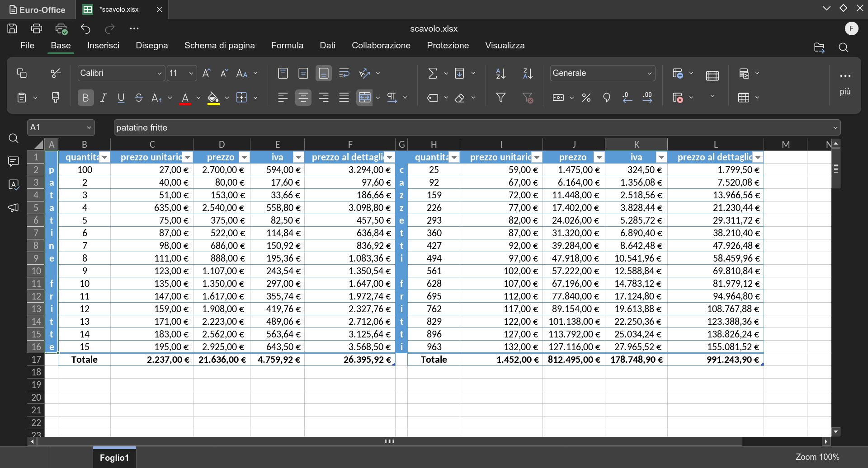Click the horizontal scrollbar thumb
The height and width of the screenshot is (468, 868).
tap(389, 441)
